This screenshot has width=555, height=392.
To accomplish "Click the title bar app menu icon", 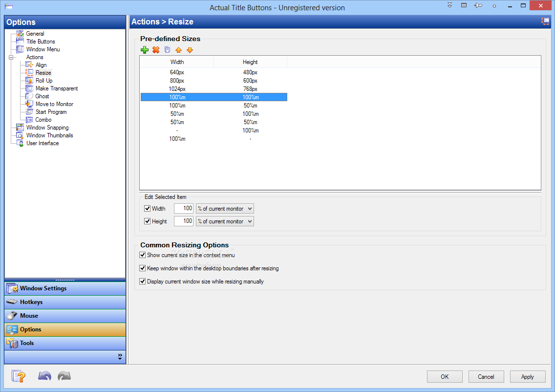I will (x=8, y=6).
